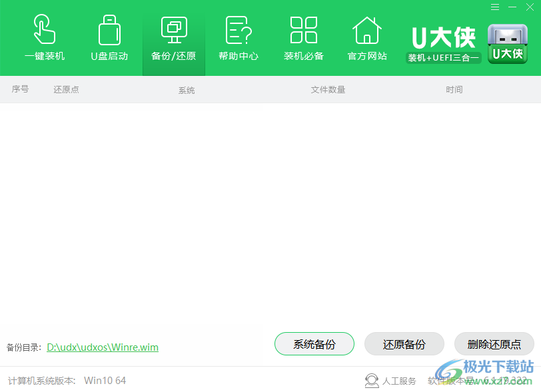Click the 系统备份 button
Screen dimensions: 541x392
point(314,343)
